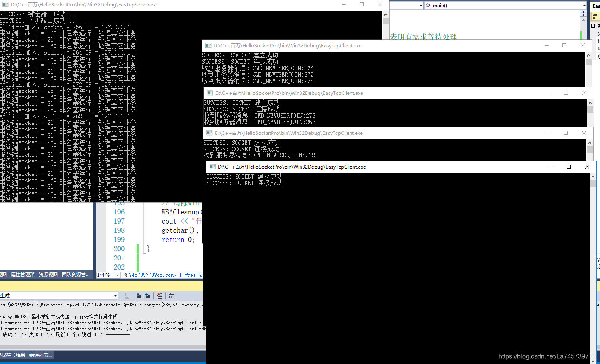Click line number 201 in editor
The image size is (600, 364).
click(x=119, y=258)
